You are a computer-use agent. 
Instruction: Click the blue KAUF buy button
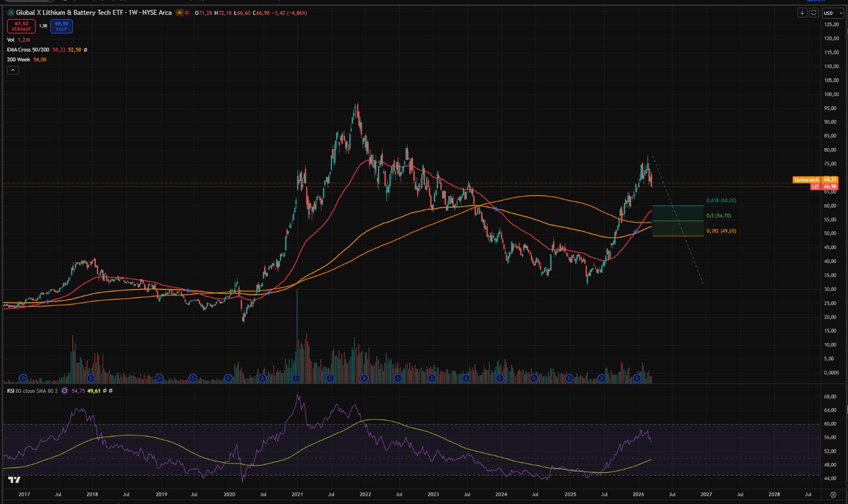[62, 26]
